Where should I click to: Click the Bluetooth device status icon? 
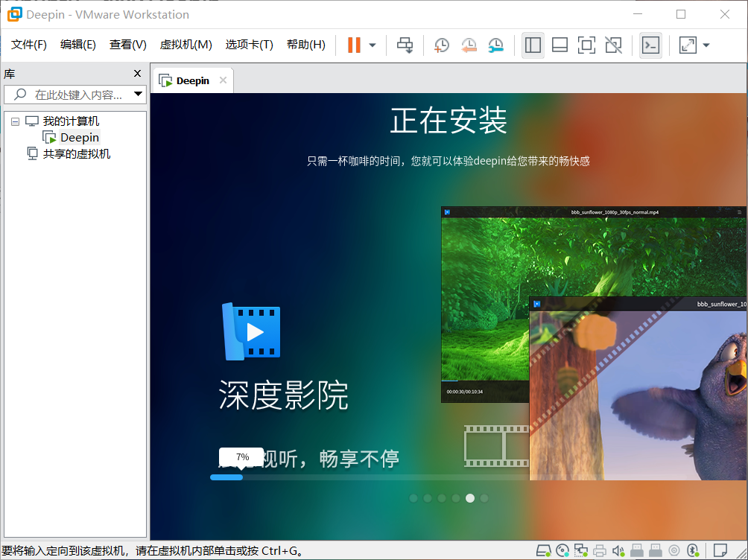(693, 551)
